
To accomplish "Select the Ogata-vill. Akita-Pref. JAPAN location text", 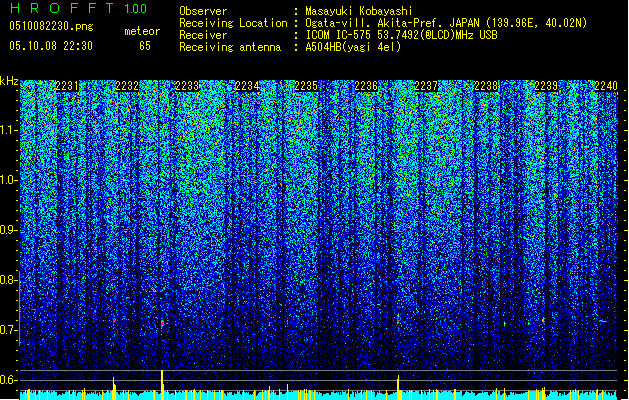I will coord(446,23).
